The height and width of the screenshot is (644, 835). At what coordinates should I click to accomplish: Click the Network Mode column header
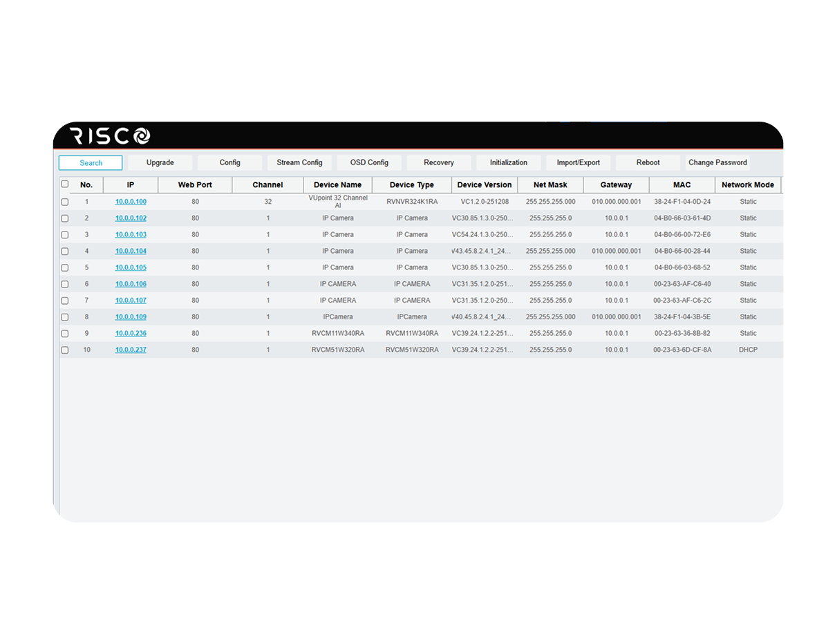(747, 185)
